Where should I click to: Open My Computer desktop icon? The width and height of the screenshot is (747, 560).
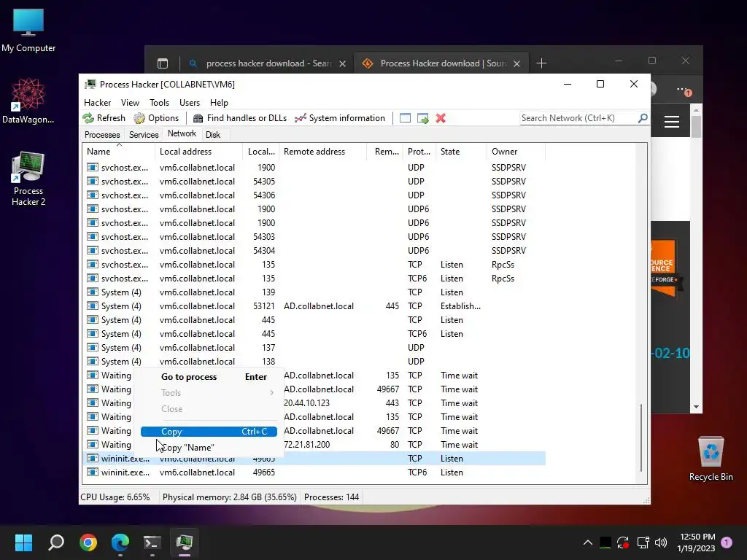coord(28,31)
